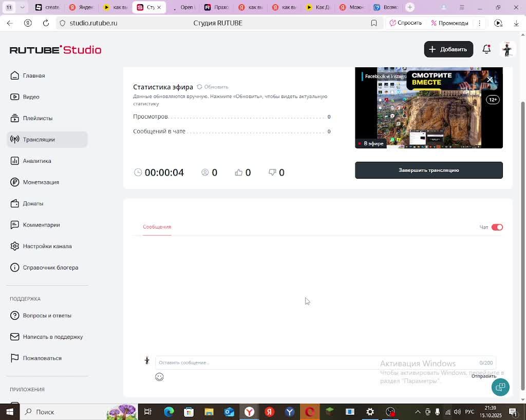526x420 pixels.
Task: Open Донаты section
Action: click(27, 203)
